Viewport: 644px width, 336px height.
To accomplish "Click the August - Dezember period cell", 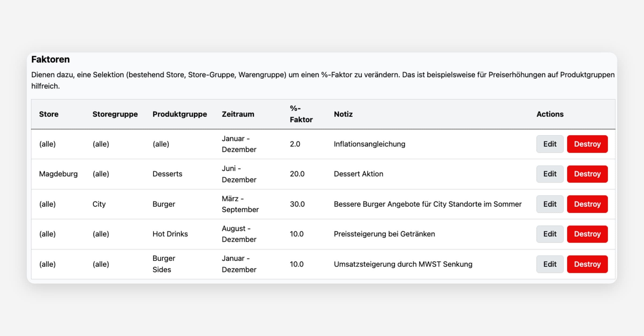I will tap(239, 234).
